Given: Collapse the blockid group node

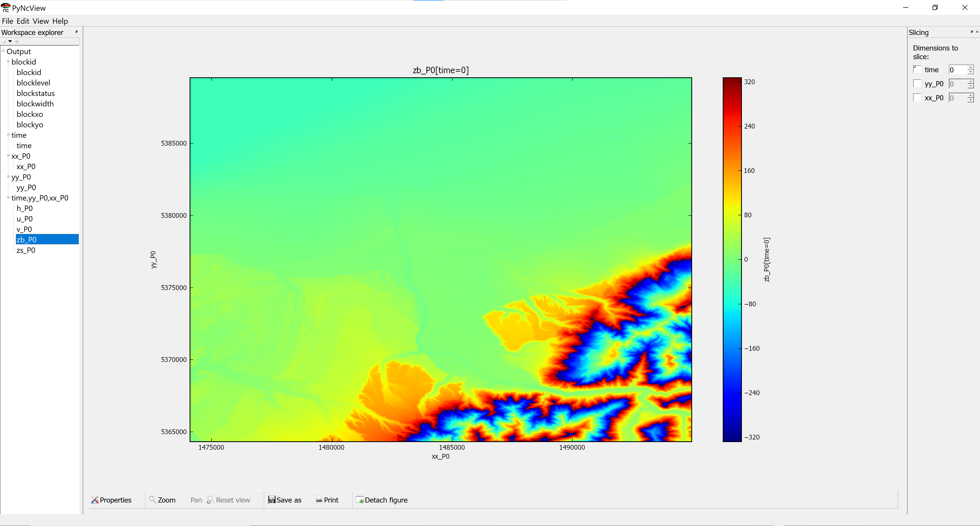Looking at the screenshot, I should coord(8,61).
